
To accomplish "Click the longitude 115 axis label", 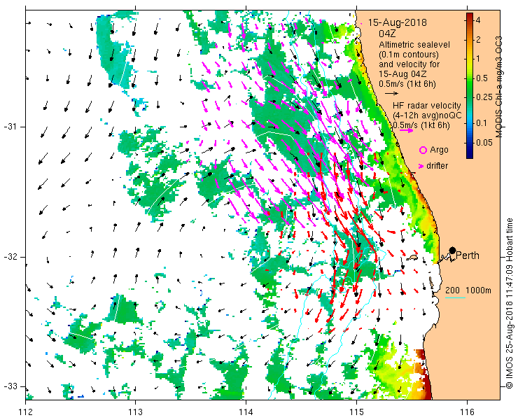I will tap(356, 412).
